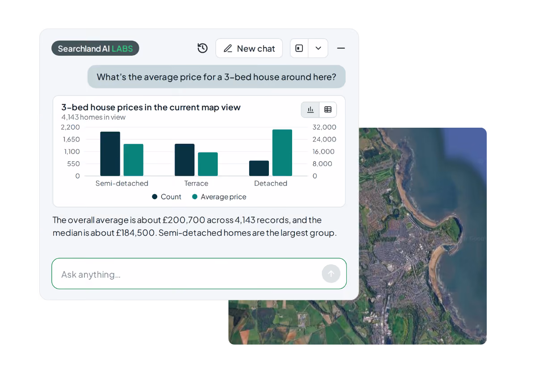
Task: Switch to table view
Action: pyautogui.click(x=328, y=109)
